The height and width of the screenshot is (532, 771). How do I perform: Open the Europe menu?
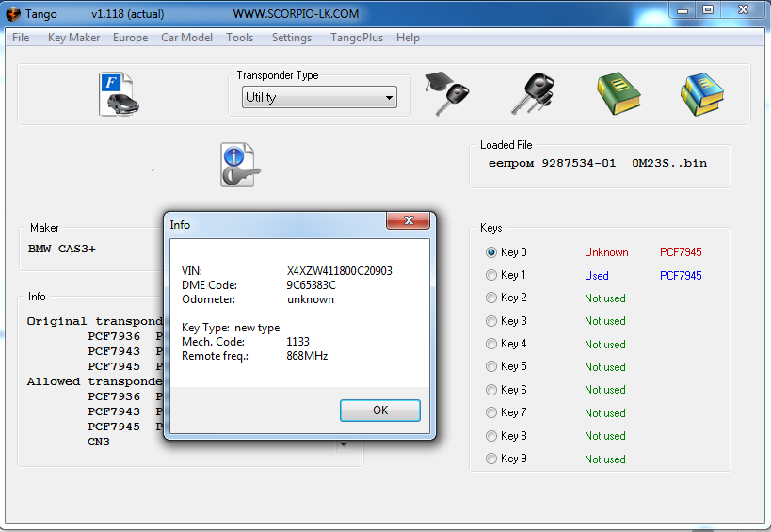130,38
